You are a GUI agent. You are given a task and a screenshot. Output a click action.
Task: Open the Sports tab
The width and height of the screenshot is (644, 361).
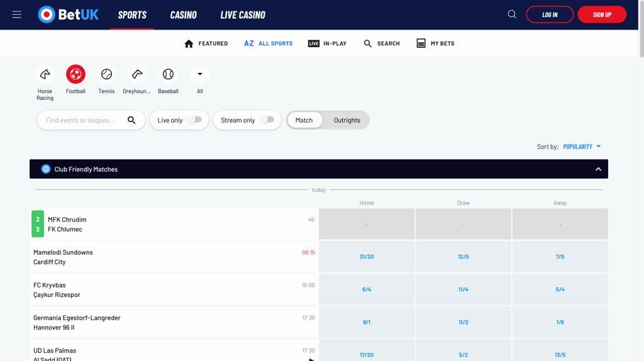(x=132, y=15)
